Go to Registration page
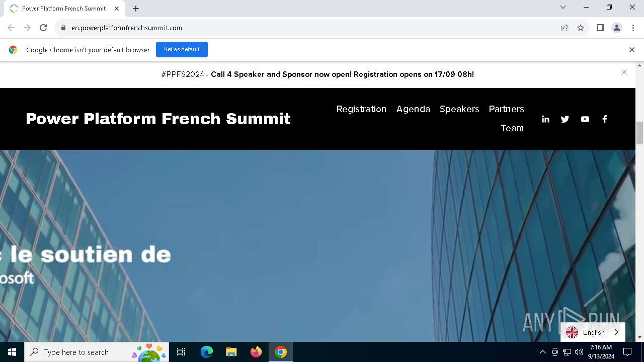The height and width of the screenshot is (362, 644). (361, 109)
